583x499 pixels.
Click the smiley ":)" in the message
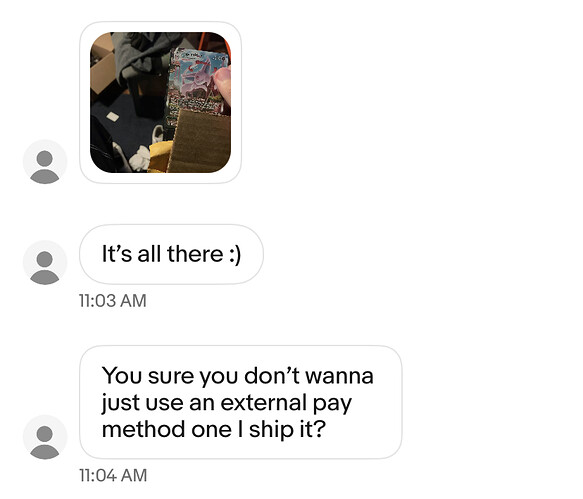[235, 255]
